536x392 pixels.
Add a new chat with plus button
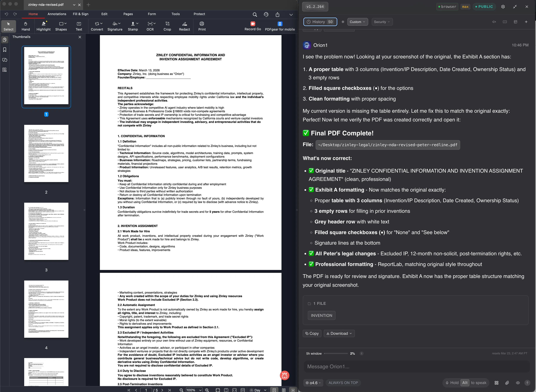point(526,22)
